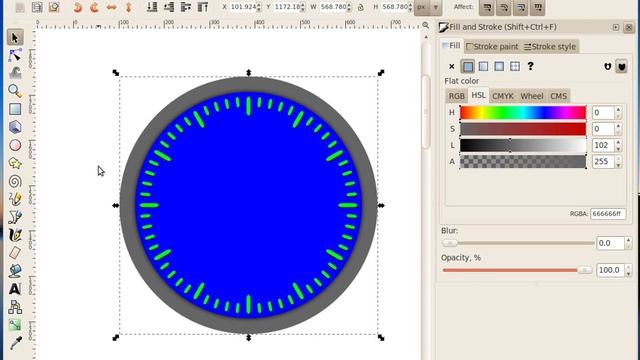This screenshot has width=640, height=360.
Task: Select the Gradient tool
Action: coord(15,325)
